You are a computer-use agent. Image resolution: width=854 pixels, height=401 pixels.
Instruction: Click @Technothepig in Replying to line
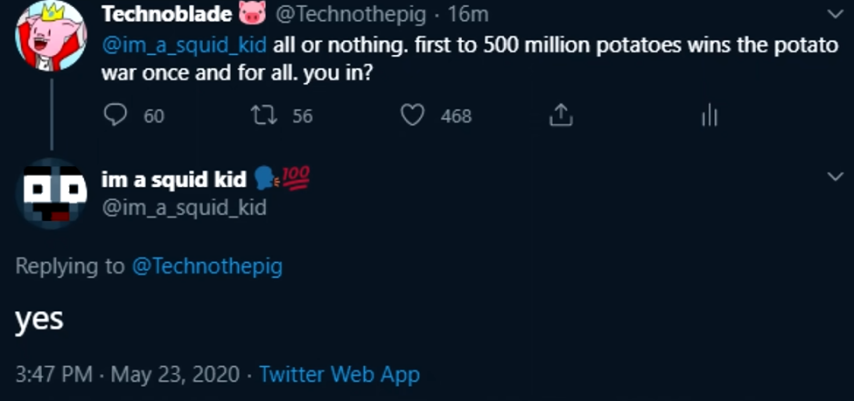[207, 266]
